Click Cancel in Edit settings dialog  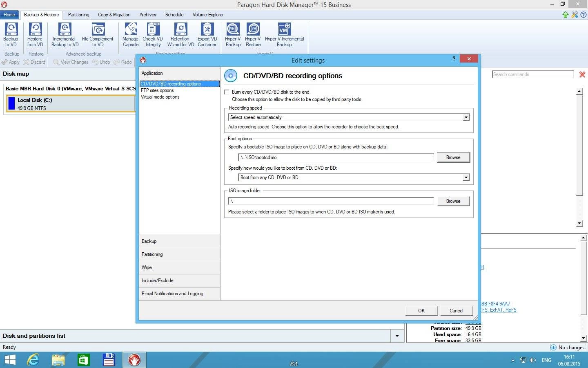(x=456, y=311)
